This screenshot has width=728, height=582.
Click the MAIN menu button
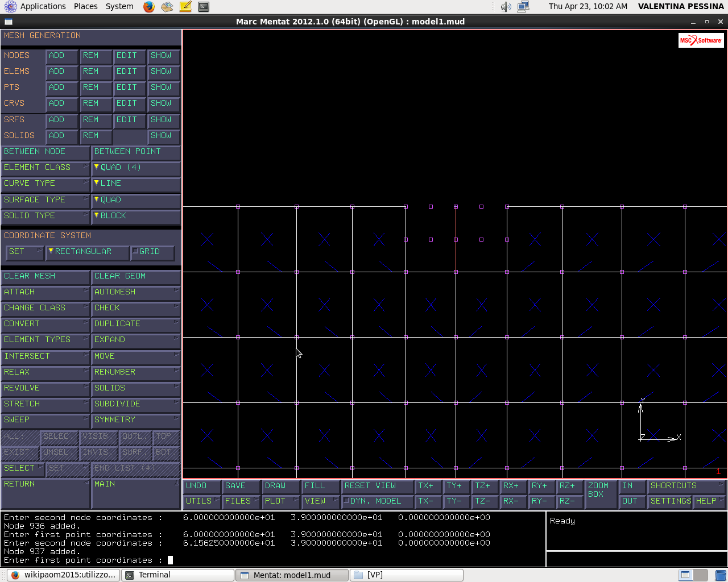click(x=135, y=493)
